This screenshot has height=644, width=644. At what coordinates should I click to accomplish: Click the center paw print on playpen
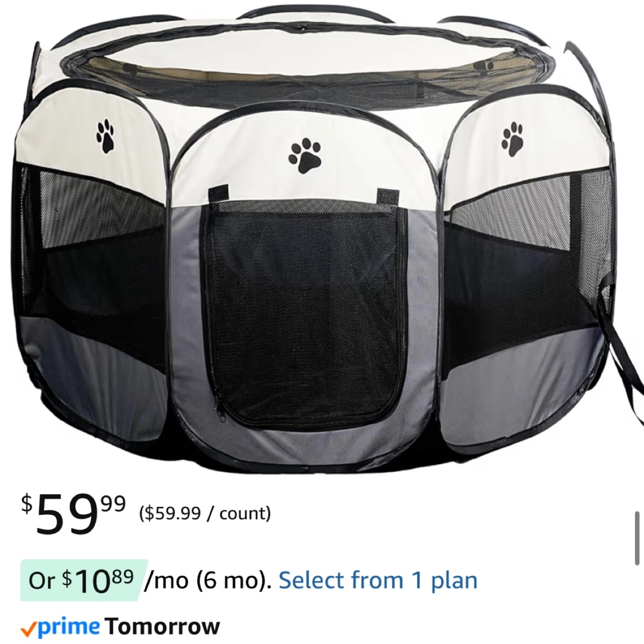pos(305,156)
